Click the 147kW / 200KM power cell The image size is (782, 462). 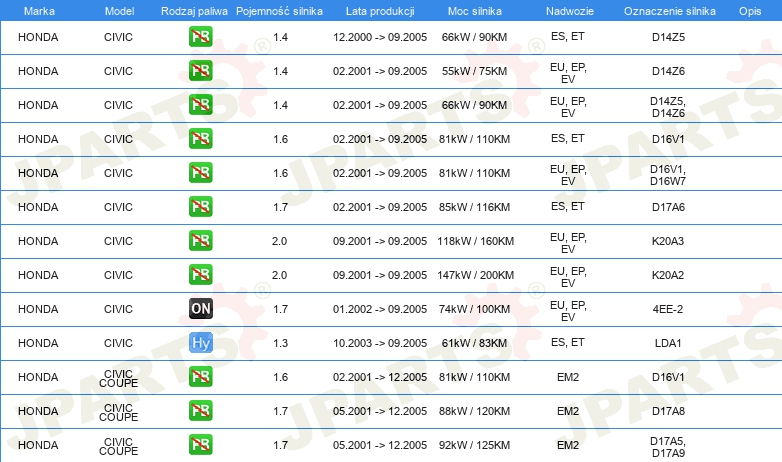point(475,275)
